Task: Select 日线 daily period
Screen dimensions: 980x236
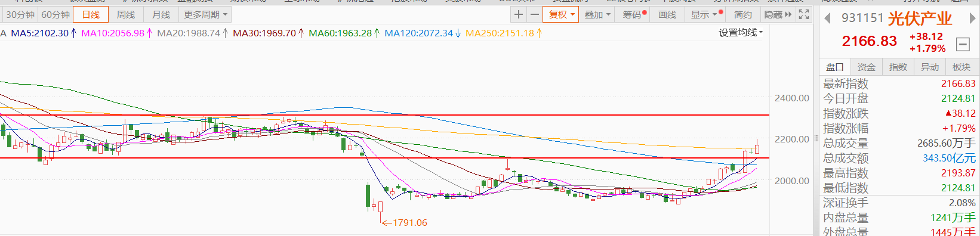Action: 91,14
